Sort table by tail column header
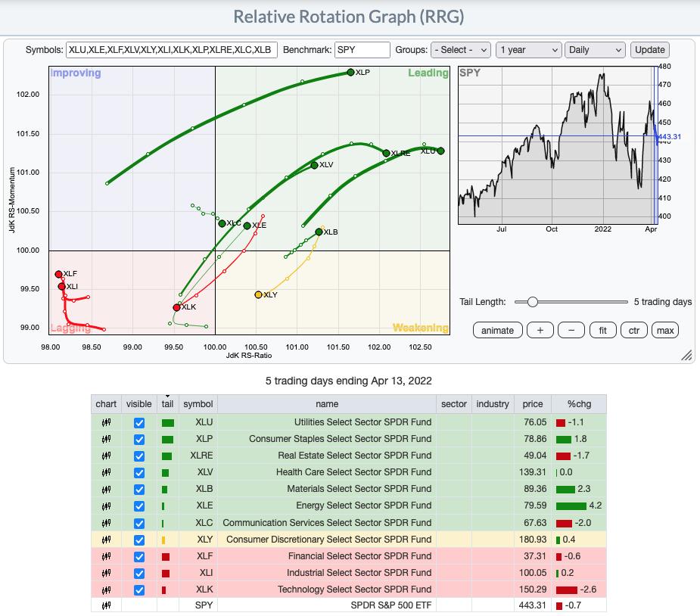Viewport: 700px width, 616px height. tap(167, 404)
